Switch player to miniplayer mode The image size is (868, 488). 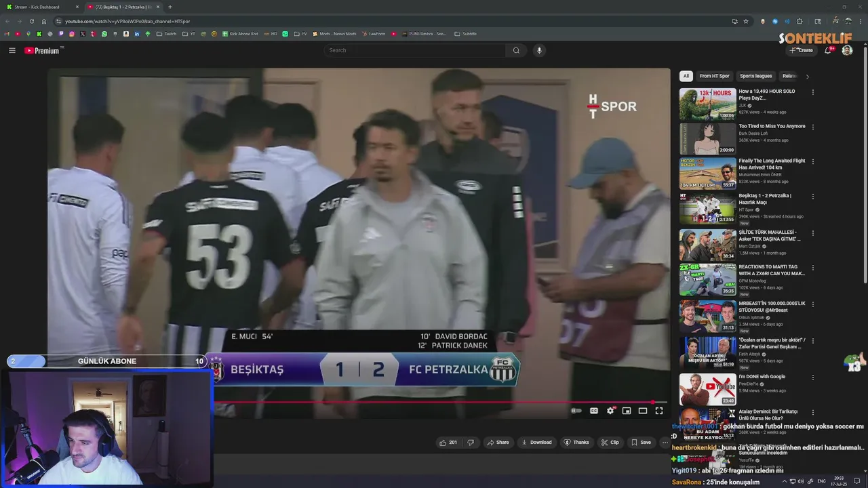point(627,411)
